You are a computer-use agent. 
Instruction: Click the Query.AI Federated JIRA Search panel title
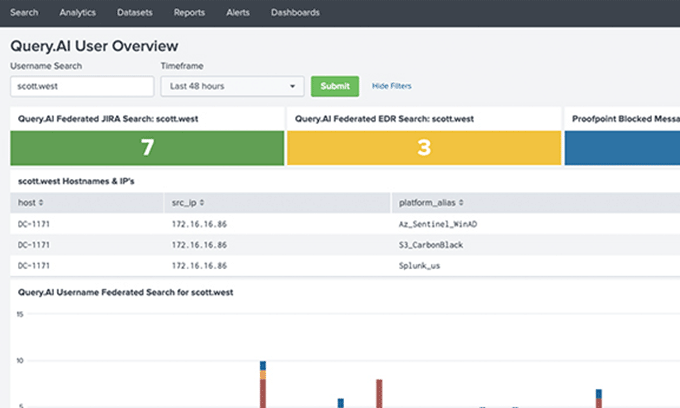pyautogui.click(x=108, y=119)
